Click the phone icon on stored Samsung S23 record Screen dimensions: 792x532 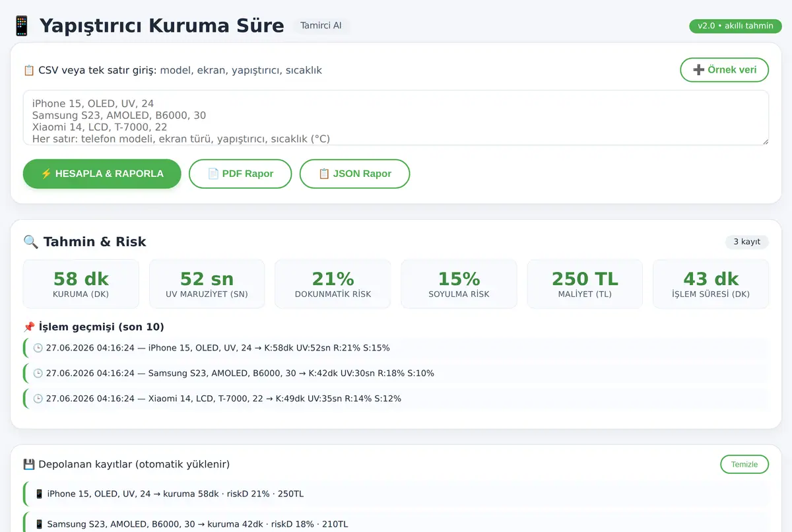40,524
